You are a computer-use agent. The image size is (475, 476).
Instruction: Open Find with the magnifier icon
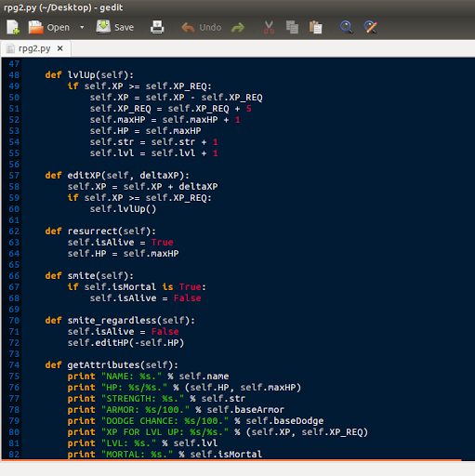click(346, 27)
